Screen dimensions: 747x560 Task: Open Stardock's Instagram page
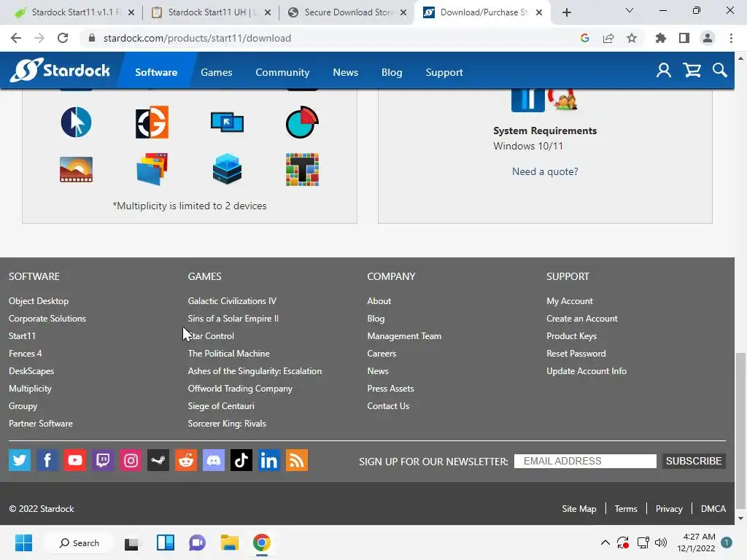pos(131,460)
